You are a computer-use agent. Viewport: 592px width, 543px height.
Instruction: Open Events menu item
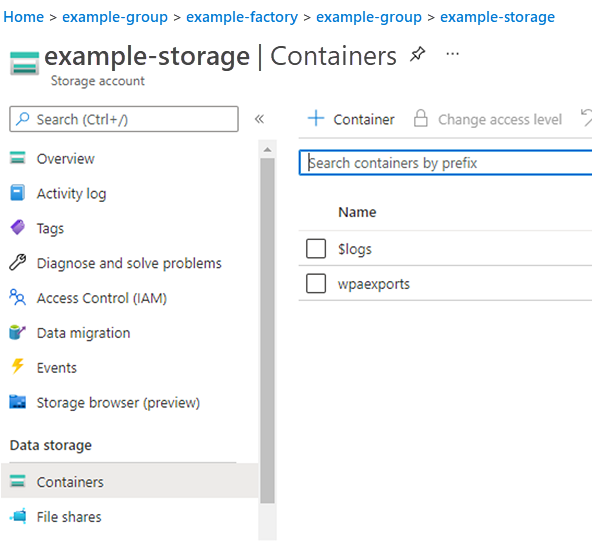pos(57,368)
